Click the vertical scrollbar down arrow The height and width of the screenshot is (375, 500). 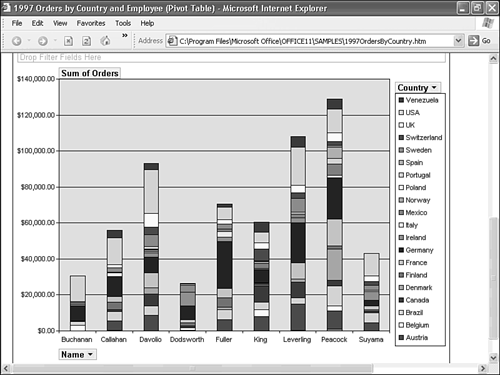point(493,358)
